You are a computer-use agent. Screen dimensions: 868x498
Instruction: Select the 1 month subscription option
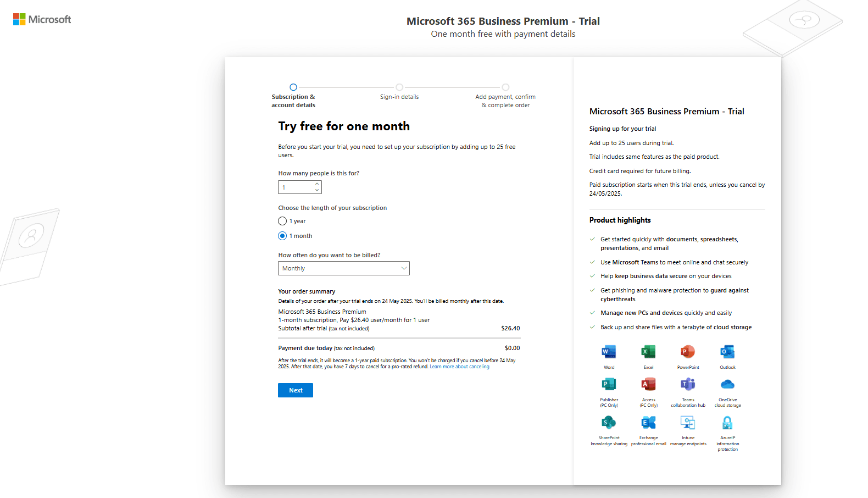coord(282,236)
